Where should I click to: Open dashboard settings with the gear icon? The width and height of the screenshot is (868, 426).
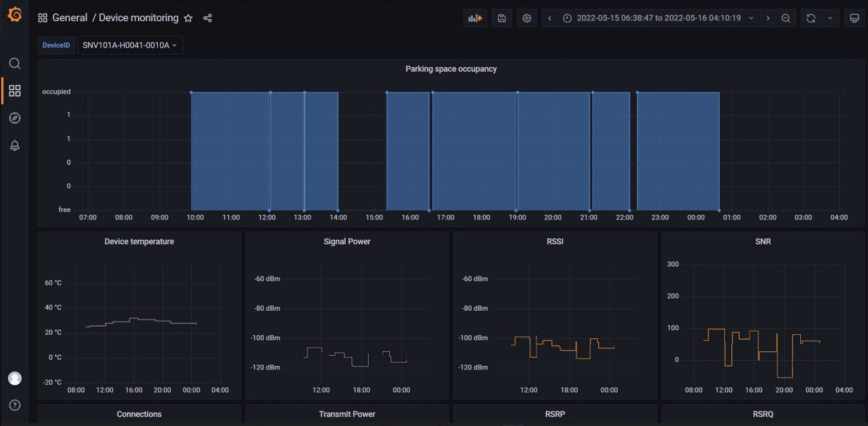pyautogui.click(x=526, y=18)
